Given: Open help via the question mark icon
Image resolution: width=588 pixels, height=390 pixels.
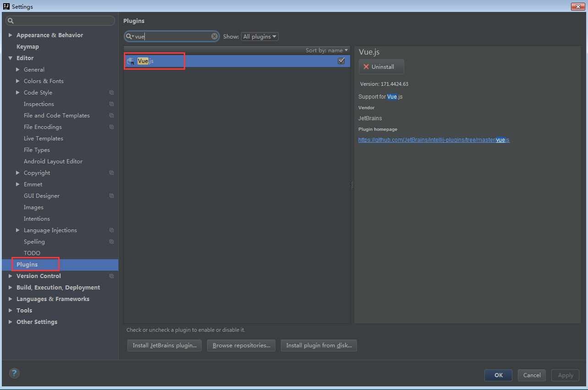Looking at the screenshot, I should click(x=14, y=373).
